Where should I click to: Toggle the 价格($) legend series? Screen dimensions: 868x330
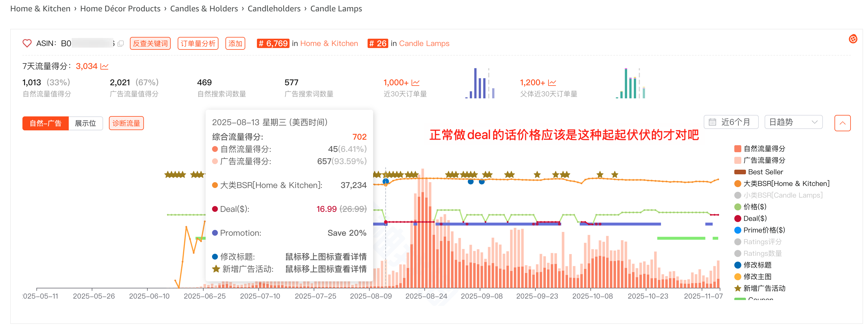coord(754,207)
